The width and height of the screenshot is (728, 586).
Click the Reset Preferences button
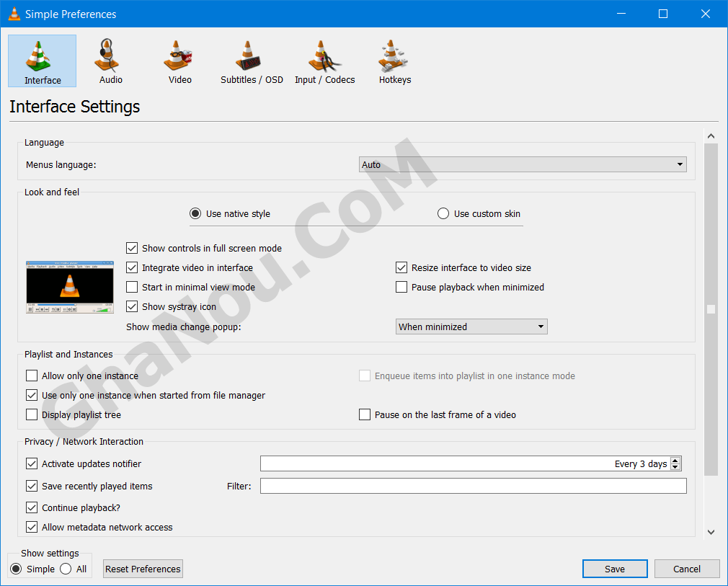143,569
